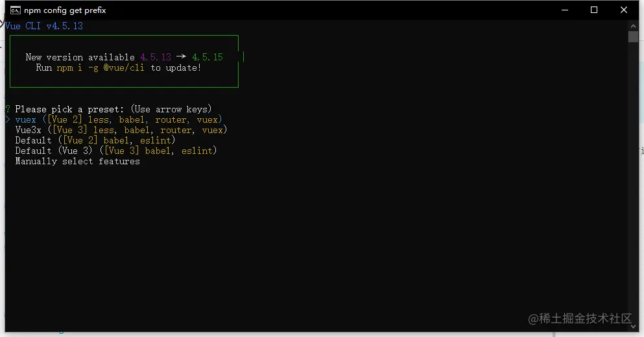Maximize the npm config get prefix window
This screenshot has width=644, height=337.
(594, 10)
